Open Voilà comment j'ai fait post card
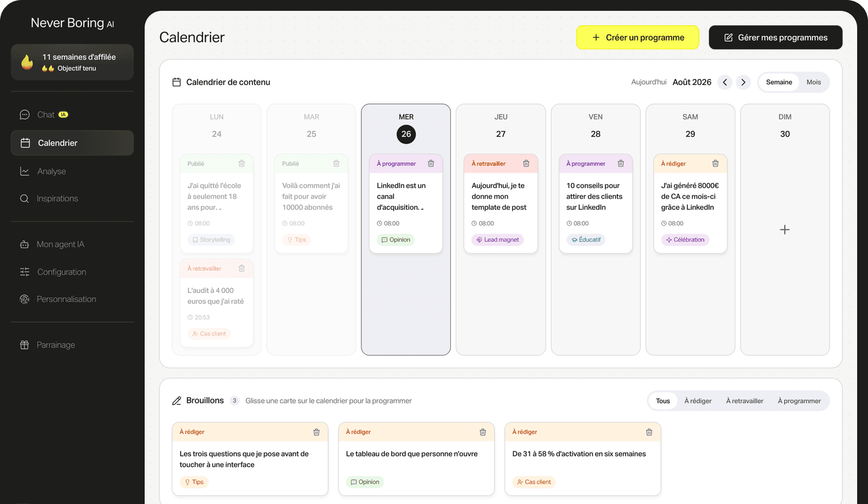Image resolution: width=868 pixels, height=504 pixels. (312, 204)
